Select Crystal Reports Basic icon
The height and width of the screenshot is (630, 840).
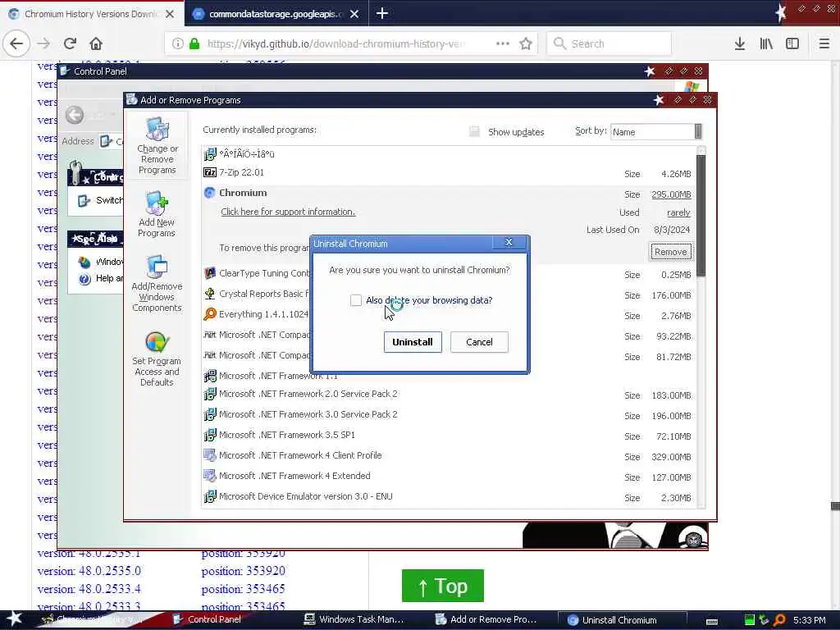pos(210,294)
